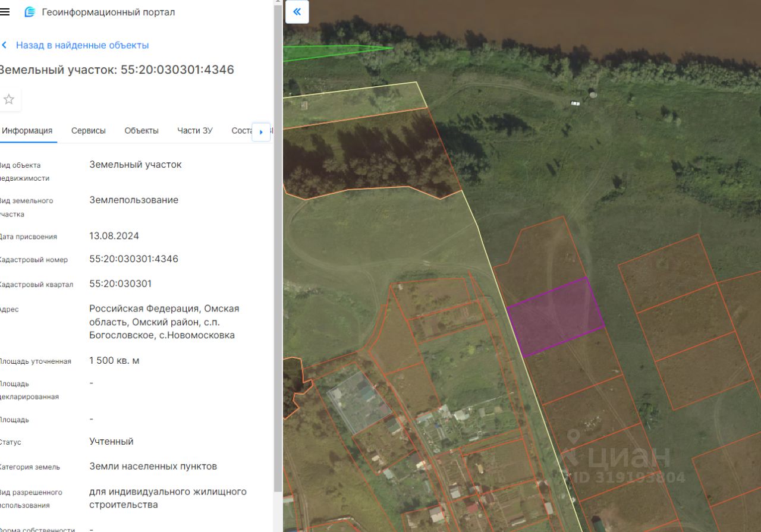This screenshot has width=761, height=532.
Task: Add parcel to favorites with star icon
Action: [9, 99]
